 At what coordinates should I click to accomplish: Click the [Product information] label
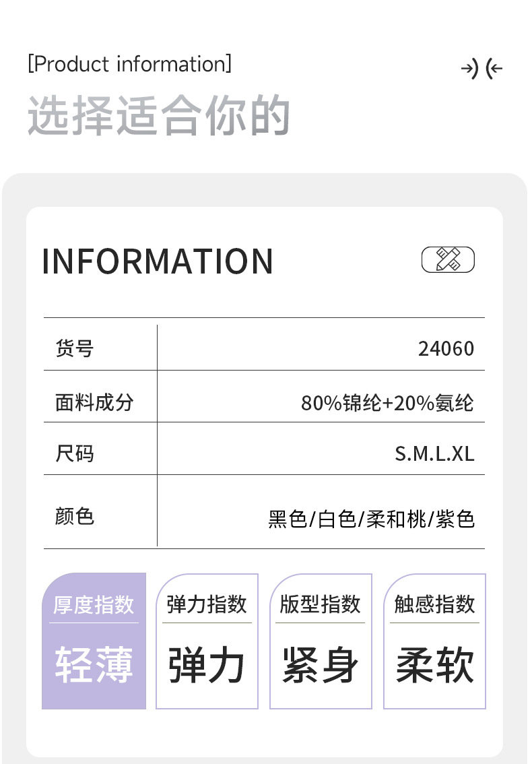(129, 65)
